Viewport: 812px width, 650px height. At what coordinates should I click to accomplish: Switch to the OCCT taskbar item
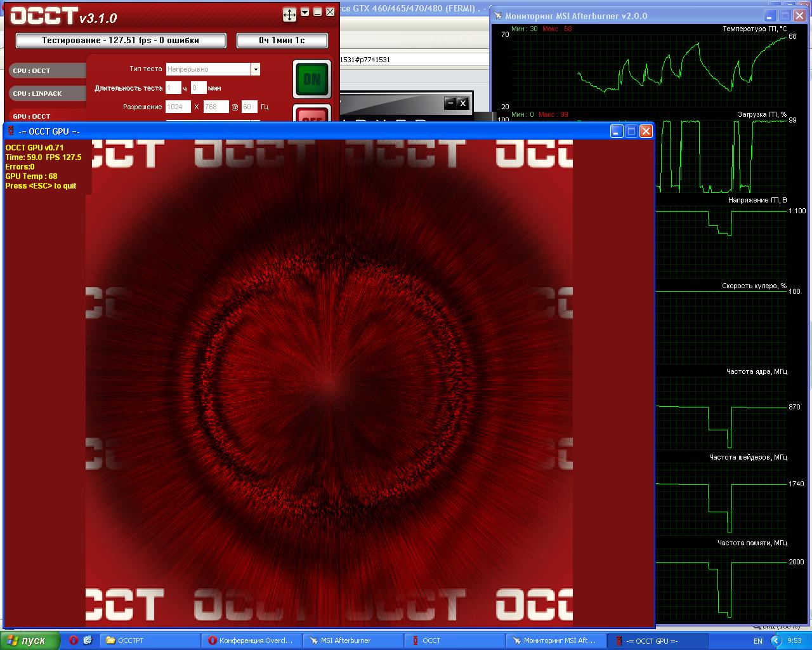(455, 640)
